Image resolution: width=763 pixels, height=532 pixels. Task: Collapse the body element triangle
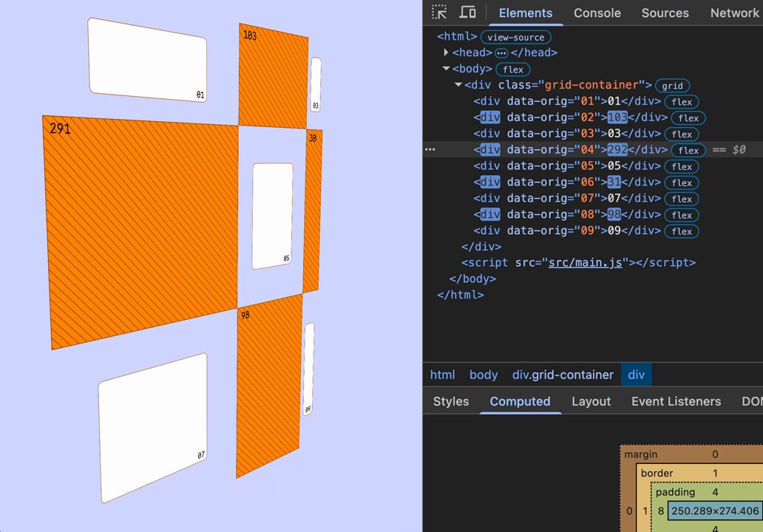[446, 69]
